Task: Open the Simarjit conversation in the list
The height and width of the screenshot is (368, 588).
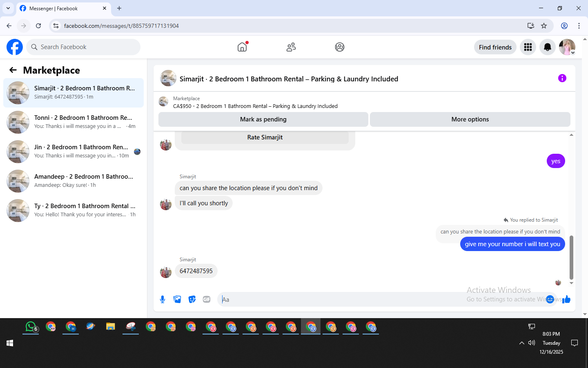Action: pyautogui.click(x=73, y=93)
